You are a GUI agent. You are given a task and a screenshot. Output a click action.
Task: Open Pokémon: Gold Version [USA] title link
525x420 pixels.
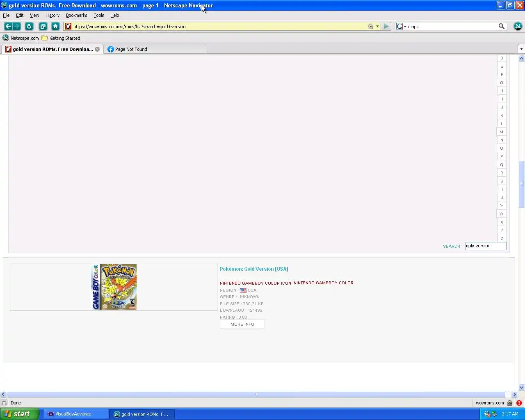pos(254,269)
